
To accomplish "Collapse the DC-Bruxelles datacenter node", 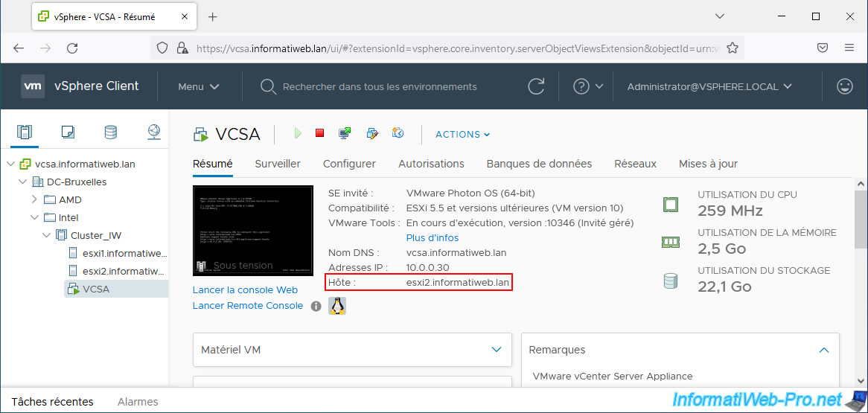I will (x=23, y=182).
